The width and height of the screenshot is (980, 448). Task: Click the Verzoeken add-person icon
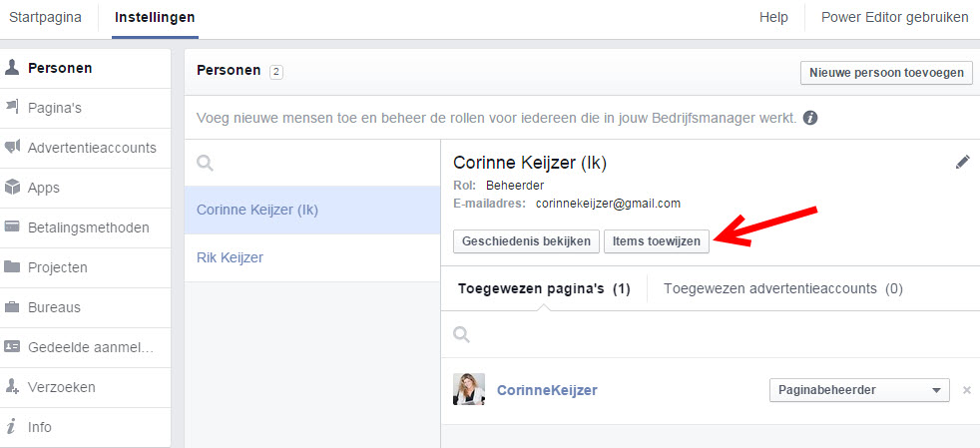pos(11,387)
